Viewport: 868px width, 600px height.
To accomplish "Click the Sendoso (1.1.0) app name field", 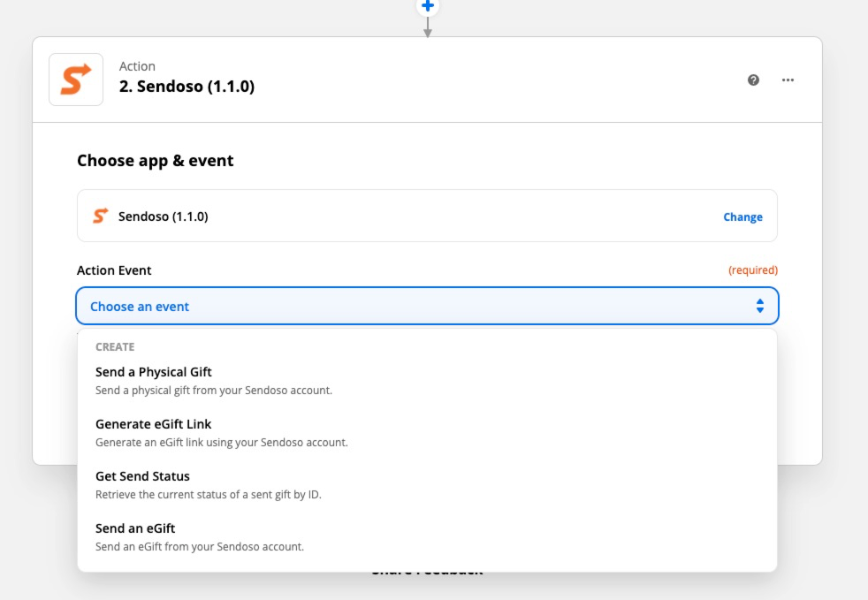I will click(164, 216).
